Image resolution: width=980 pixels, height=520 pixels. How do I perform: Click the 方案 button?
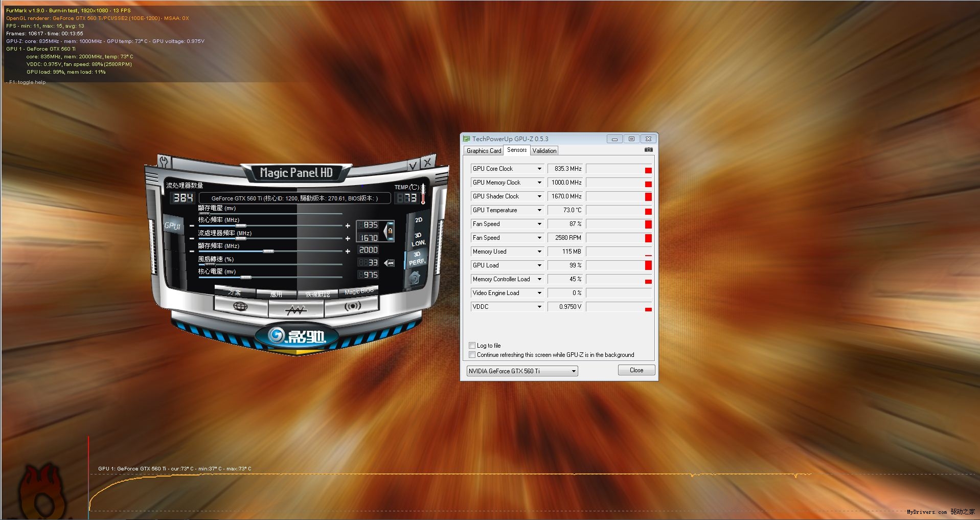point(235,292)
